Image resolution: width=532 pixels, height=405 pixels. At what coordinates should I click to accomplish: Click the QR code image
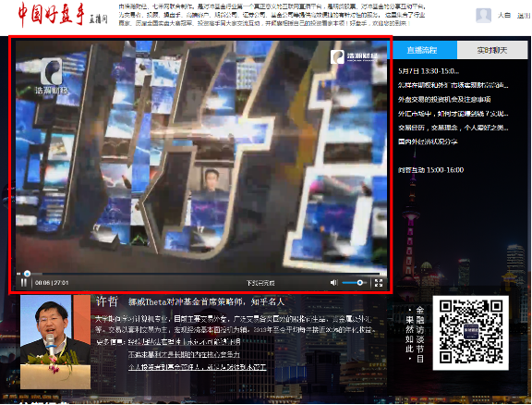(x=471, y=333)
